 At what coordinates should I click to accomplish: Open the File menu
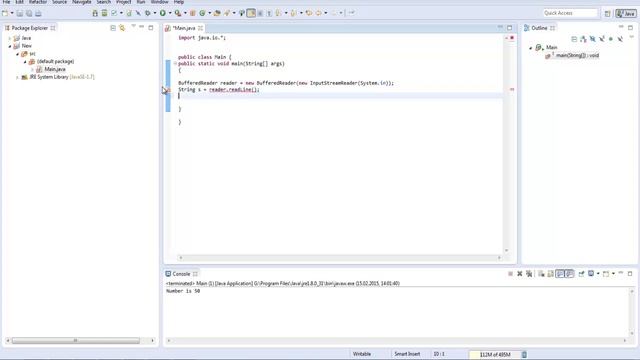point(6,2)
